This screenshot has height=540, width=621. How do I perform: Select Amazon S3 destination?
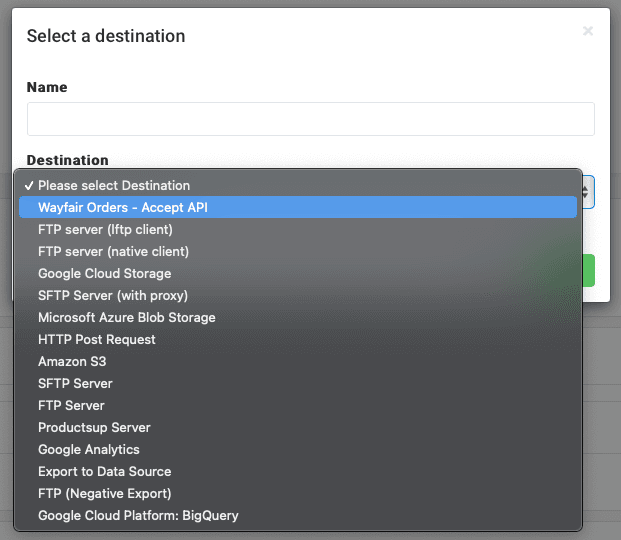[x=72, y=361]
